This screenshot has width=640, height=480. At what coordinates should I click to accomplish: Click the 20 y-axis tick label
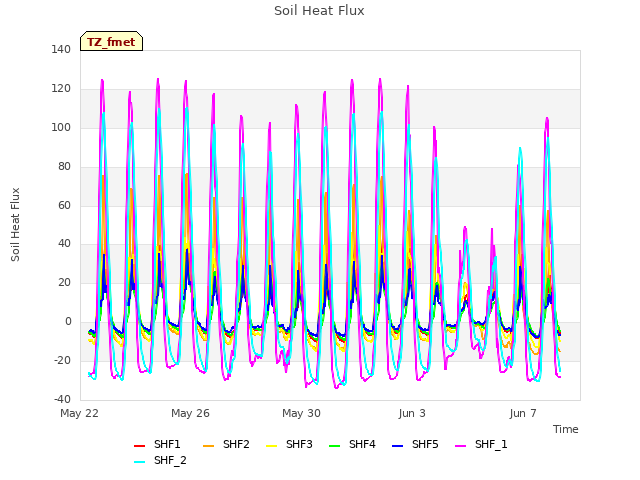click(64, 282)
